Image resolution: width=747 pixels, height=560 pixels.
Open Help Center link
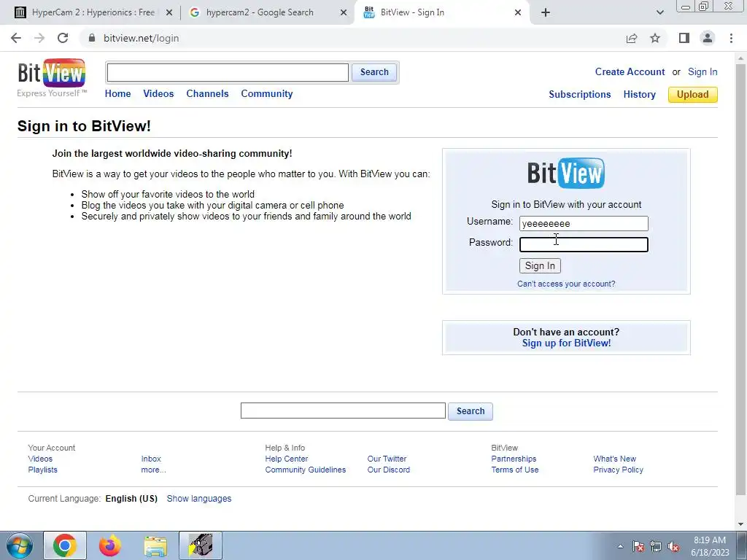[x=286, y=459]
